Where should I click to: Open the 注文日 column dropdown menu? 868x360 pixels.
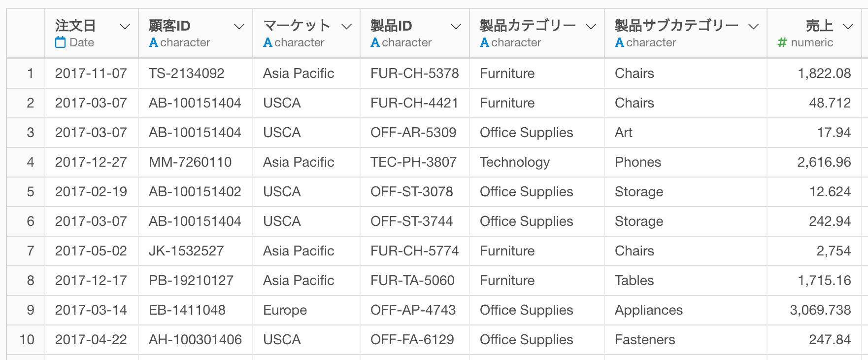click(125, 26)
